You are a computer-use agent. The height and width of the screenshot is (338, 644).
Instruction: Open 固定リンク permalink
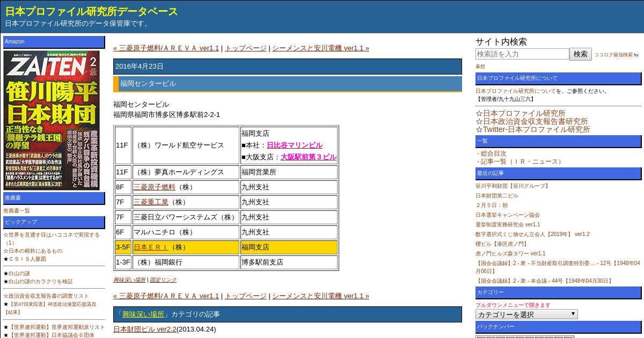coord(163,280)
